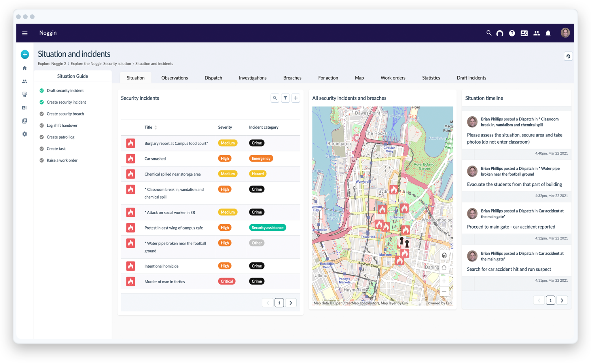This screenshot has height=364, width=591.
Task: Check the Create security breach step
Action: tap(41, 114)
